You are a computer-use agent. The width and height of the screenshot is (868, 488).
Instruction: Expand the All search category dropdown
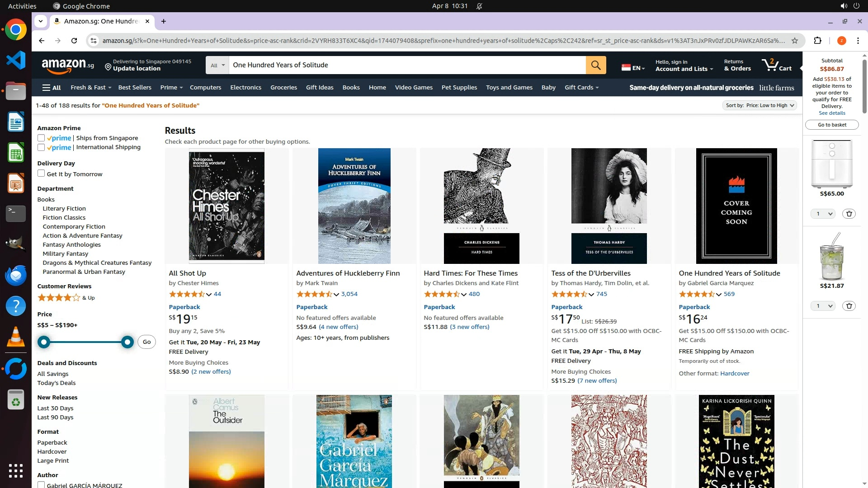(x=217, y=65)
